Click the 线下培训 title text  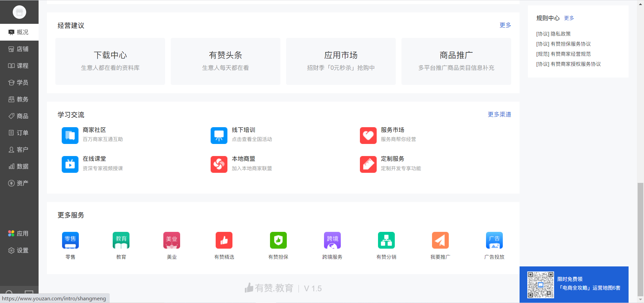pos(244,130)
